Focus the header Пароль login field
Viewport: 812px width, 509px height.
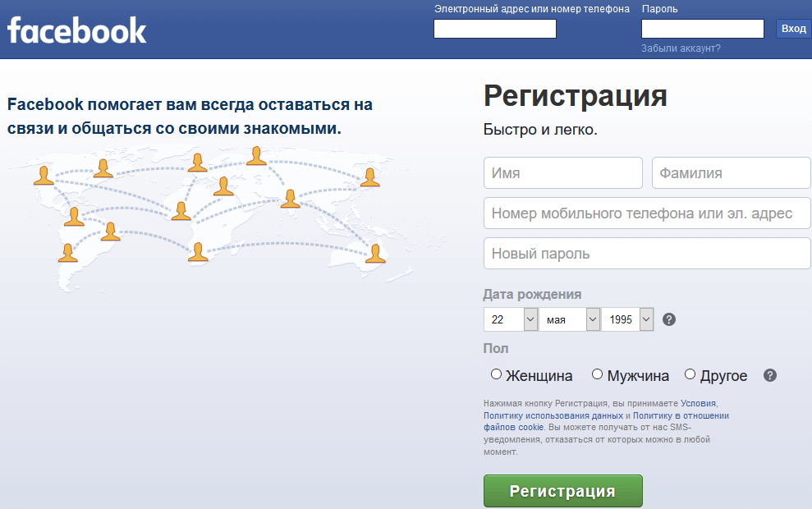702,29
